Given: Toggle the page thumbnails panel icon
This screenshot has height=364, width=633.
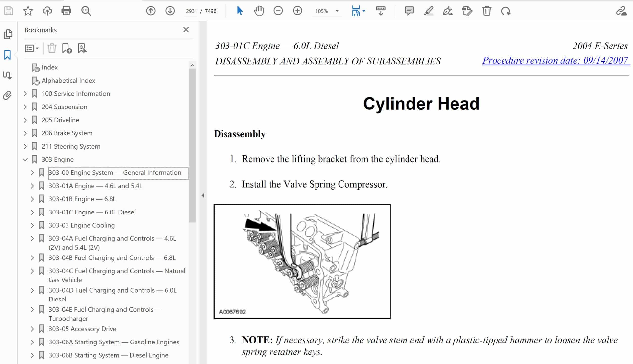Looking at the screenshot, I should (x=8, y=34).
